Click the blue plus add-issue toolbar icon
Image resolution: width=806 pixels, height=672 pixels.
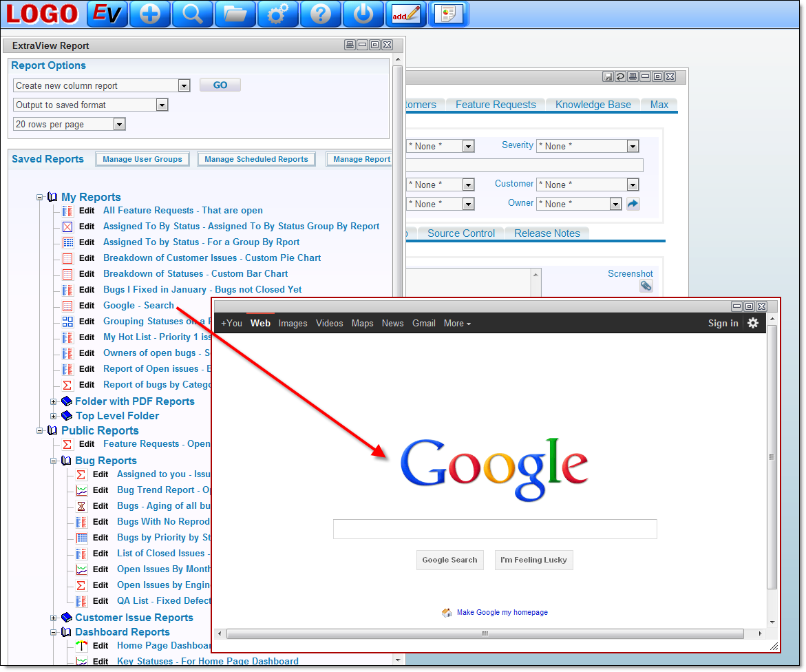(149, 14)
